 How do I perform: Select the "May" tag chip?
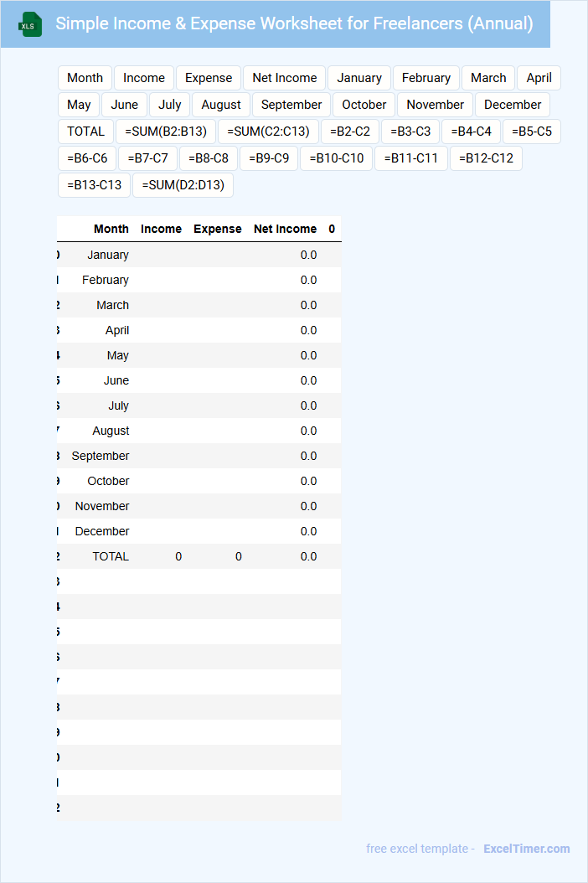[79, 105]
